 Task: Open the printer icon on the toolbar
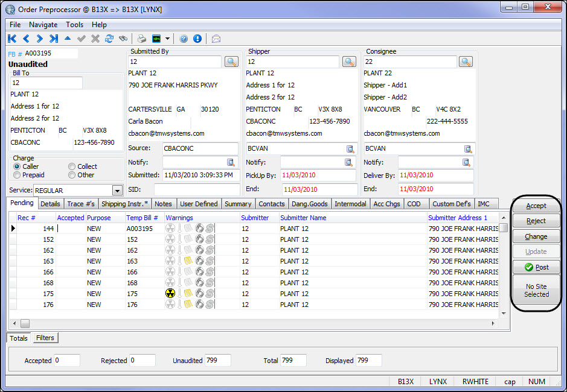coord(141,38)
